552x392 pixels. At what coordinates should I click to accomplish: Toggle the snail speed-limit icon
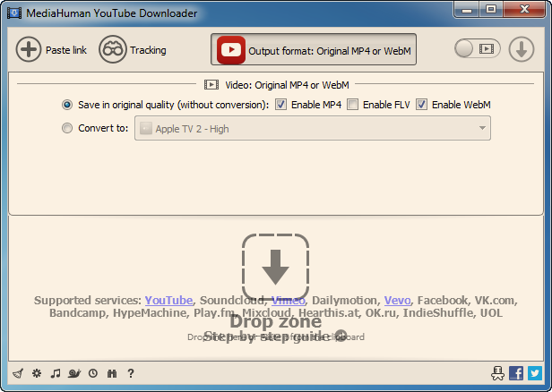click(x=74, y=373)
